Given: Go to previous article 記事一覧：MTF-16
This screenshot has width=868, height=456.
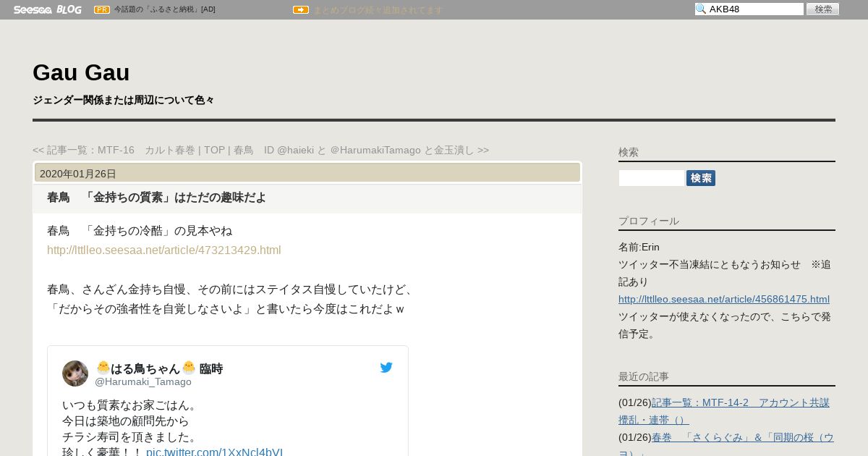Looking at the screenshot, I should click(x=116, y=150).
